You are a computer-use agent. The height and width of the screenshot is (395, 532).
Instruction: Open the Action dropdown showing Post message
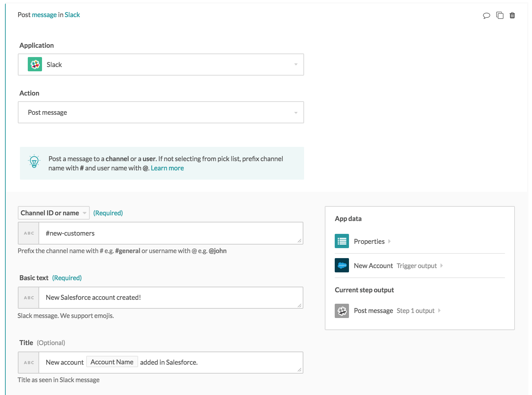(161, 113)
